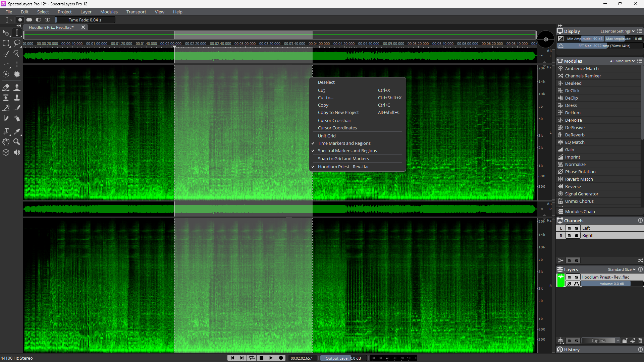644x362 pixels.
Task: Open the Unmix Chorus module
Action: [579, 201]
